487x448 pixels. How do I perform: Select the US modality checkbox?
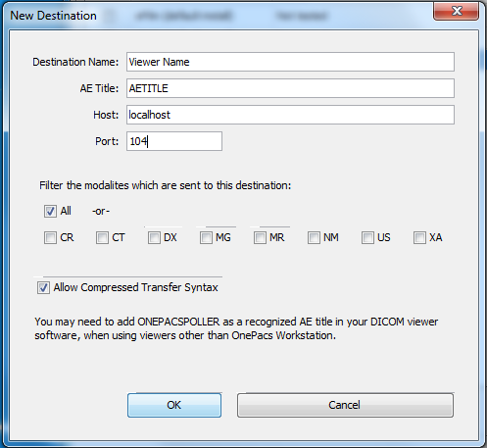pyautogui.click(x=367, y=237)
